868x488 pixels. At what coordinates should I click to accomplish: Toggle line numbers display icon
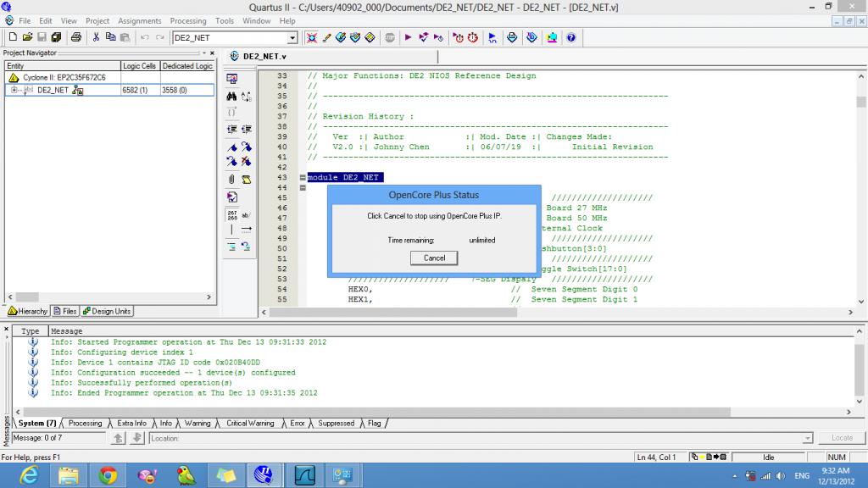(231, 214)
